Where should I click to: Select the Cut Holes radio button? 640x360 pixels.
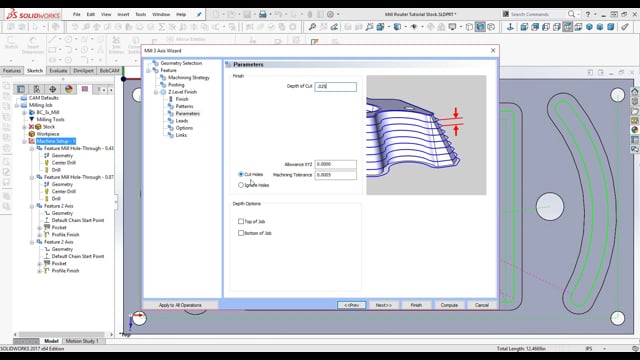click(x=241, y=174)
